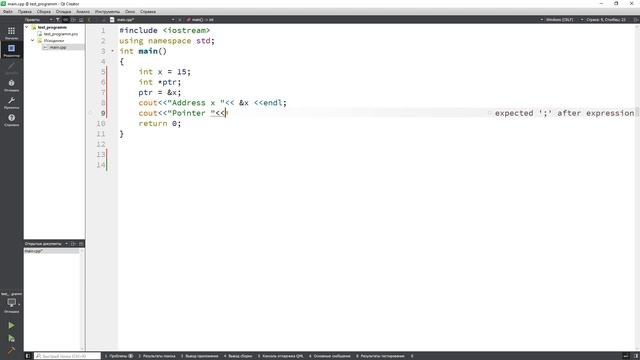
Task: Open the Debug mode bug icon
Action: 11,83
